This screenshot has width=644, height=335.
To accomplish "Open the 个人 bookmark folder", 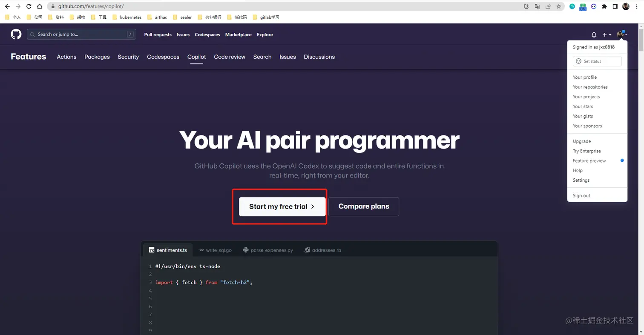I will pos(13,17).
